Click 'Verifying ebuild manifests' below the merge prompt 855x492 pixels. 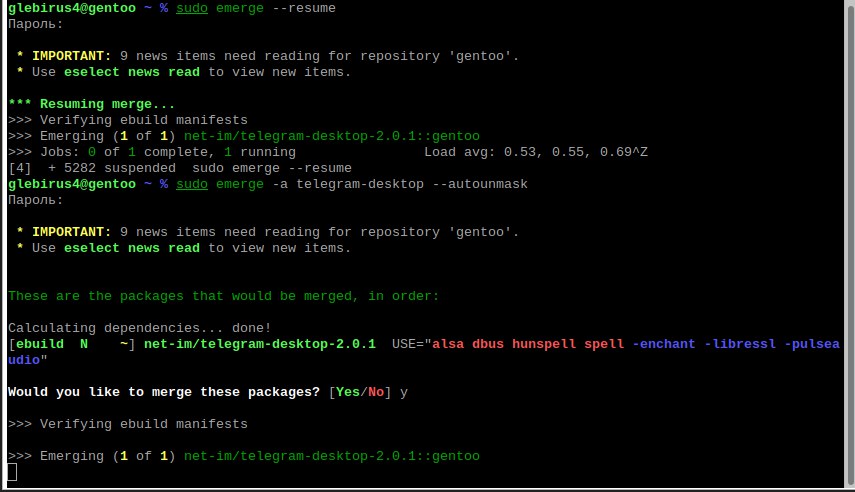(143, 424)
